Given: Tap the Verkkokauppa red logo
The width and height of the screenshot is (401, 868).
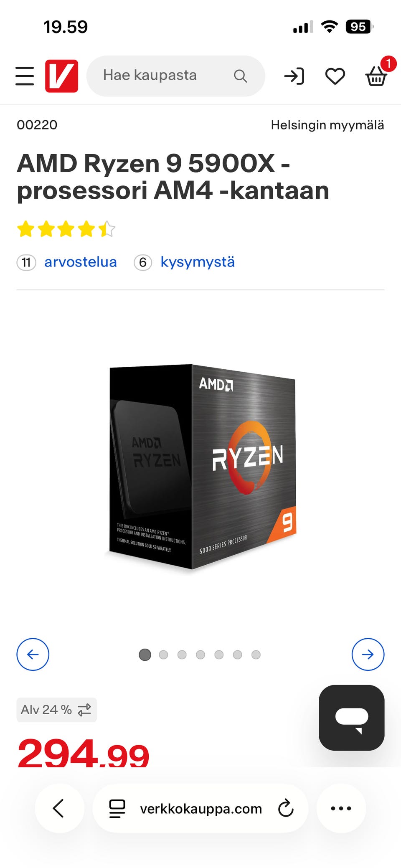Looking at the screenshot, I should click(x=61, y=76).
